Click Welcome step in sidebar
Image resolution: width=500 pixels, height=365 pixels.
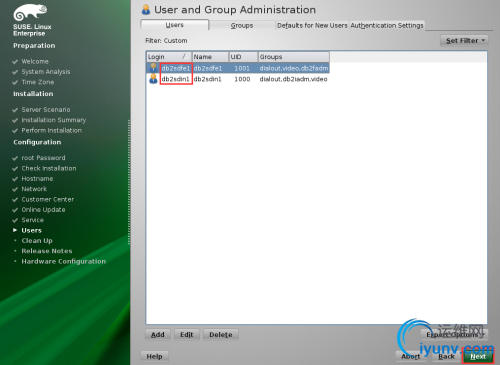(x=35, y=61)
